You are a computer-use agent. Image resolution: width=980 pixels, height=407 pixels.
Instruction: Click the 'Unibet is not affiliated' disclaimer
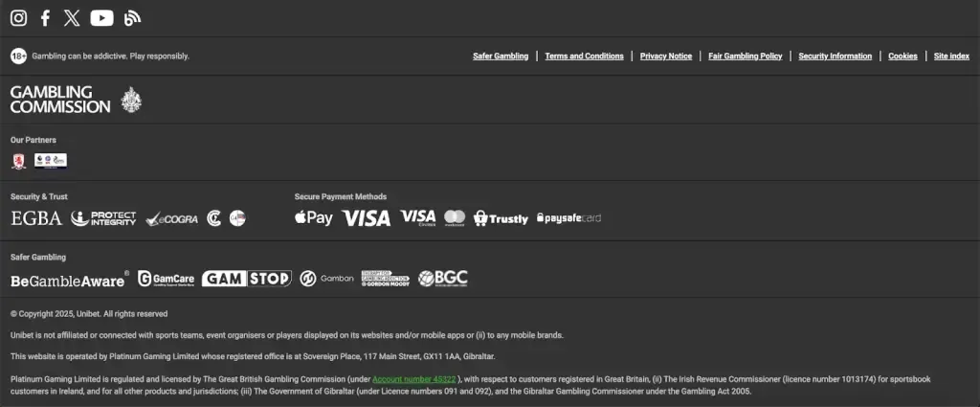pos(287,335)
